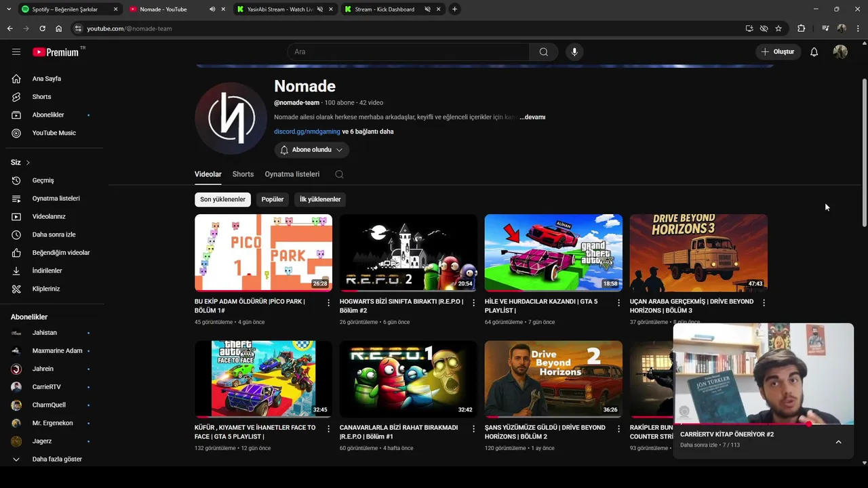Switch to Spotify browser tab

(69, 9)
